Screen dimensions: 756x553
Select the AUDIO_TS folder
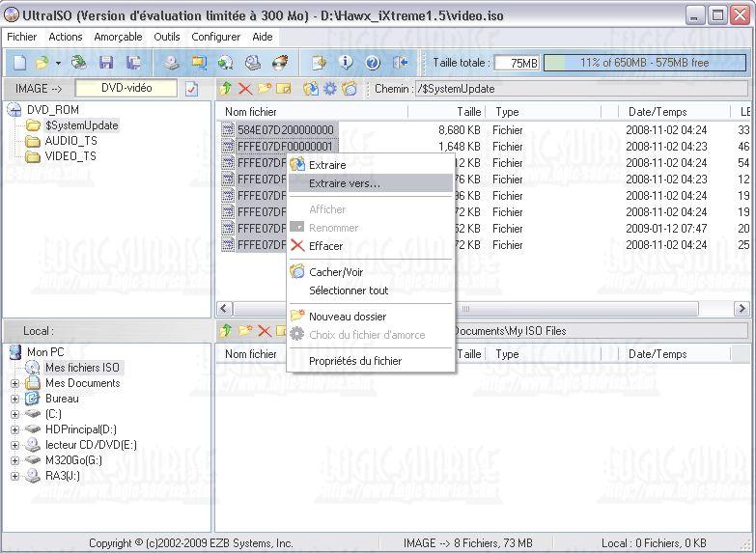click(x=70, y=141)
